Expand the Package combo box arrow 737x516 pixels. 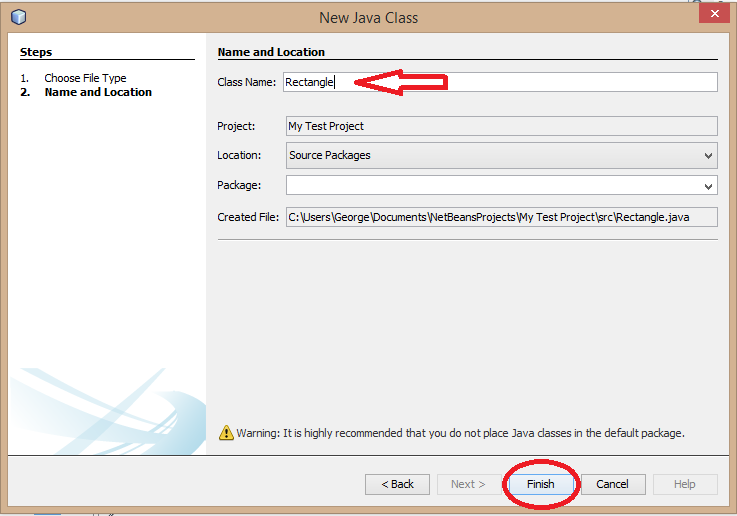coord(709,186)
